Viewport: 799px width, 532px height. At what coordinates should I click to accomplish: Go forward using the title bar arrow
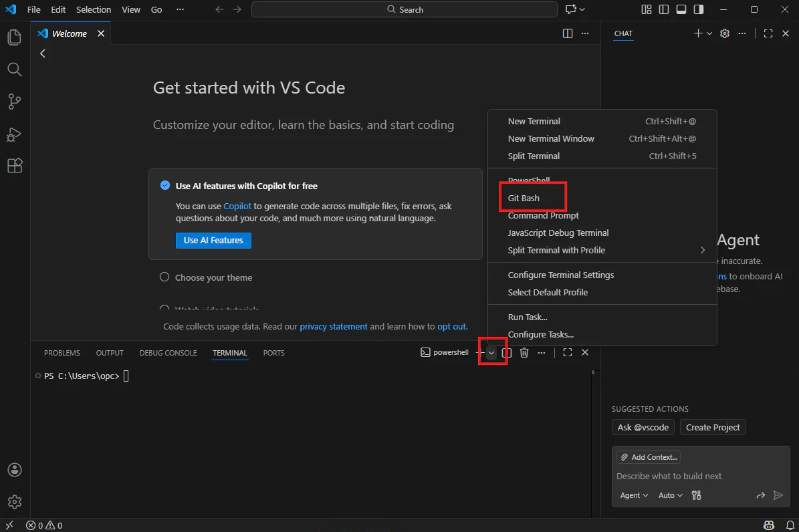[237, 9]
